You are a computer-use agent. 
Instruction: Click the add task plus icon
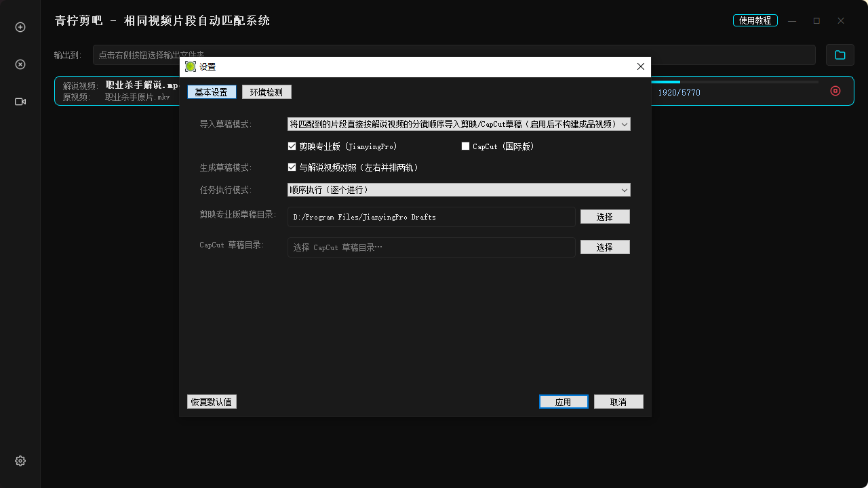pos(20,27)
